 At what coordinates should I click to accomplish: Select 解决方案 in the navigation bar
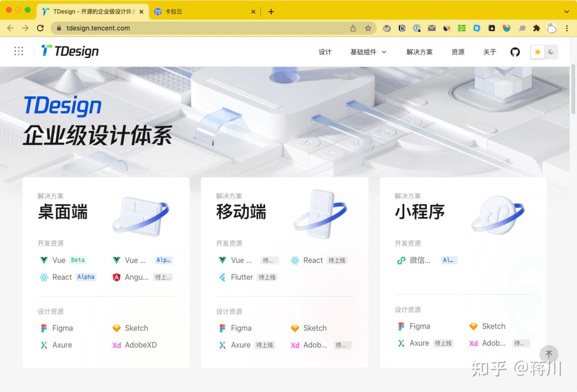(x=420, y=52)
